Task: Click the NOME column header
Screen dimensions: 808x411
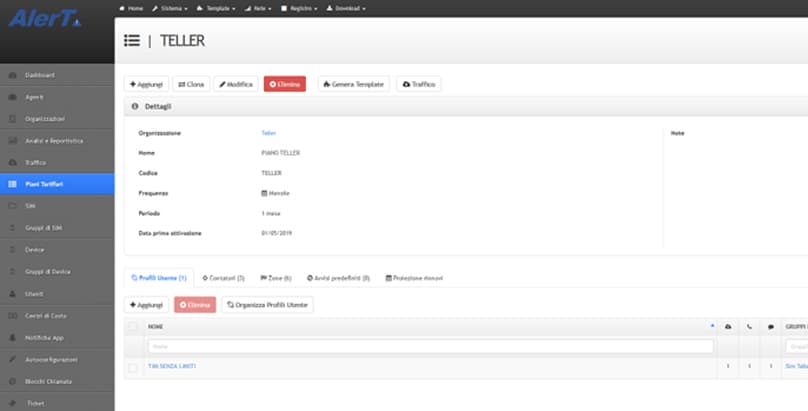Action: coord(430,327)
